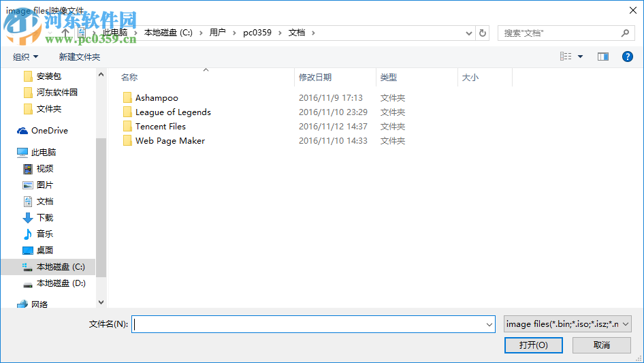Screen dimensions: 644x363
Task: Click the refresh button in address bar
Action: click(483, 33)
